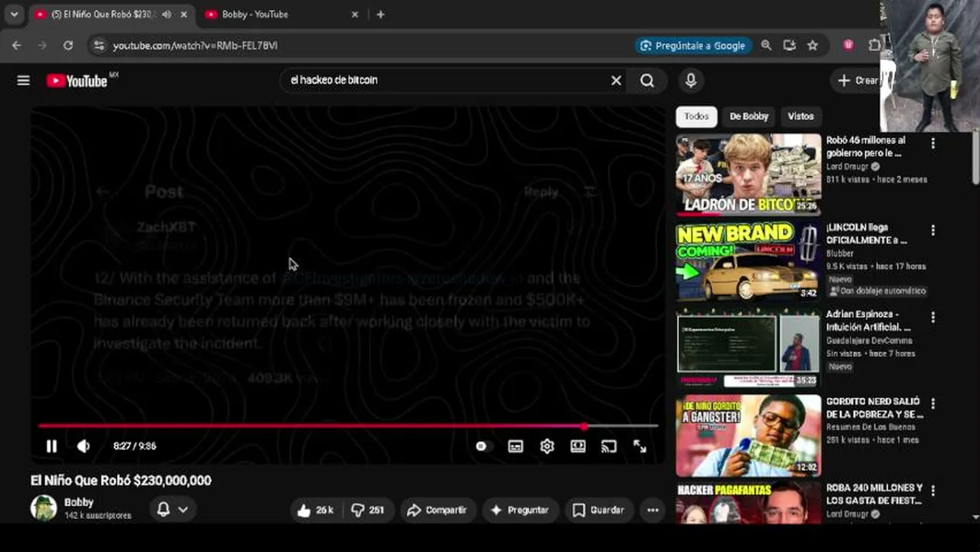The image size is (980, 552).
Task: Open a new browser tab
Action: pos(380,15)
